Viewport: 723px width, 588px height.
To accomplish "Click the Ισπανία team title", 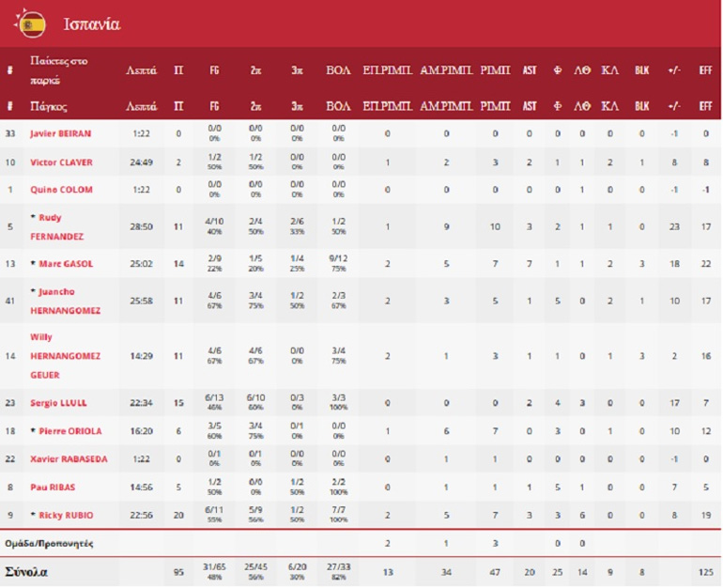I will 91,23.
